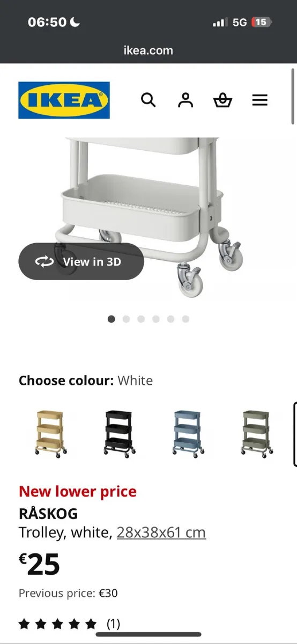297x644 pixels.
Task: Jump to the second product image dot
Action: (126, 319)
